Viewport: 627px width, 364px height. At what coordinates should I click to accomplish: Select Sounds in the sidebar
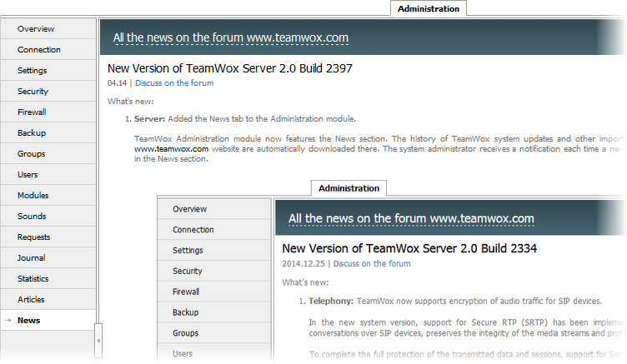click(48, 217)
